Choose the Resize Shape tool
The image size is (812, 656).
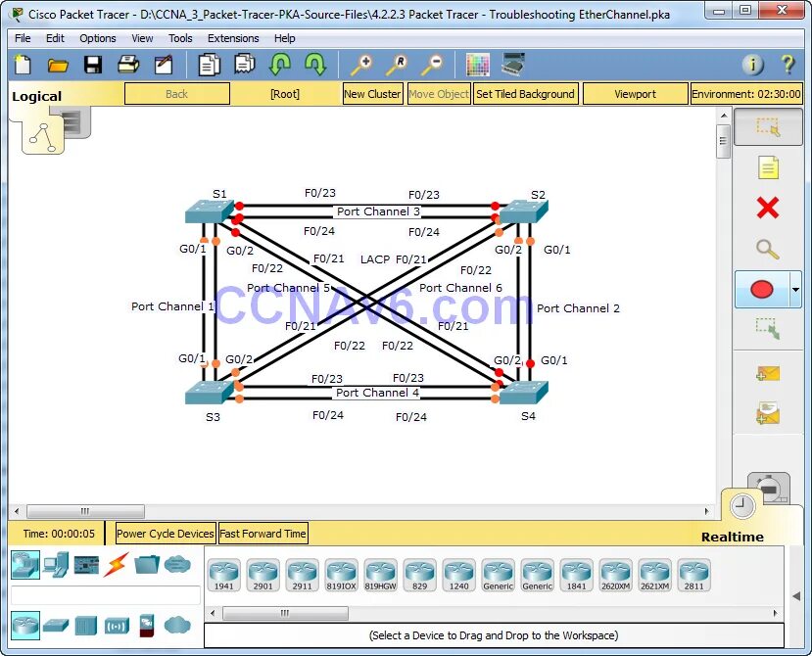pyautogui.click(x=768, y=328)
